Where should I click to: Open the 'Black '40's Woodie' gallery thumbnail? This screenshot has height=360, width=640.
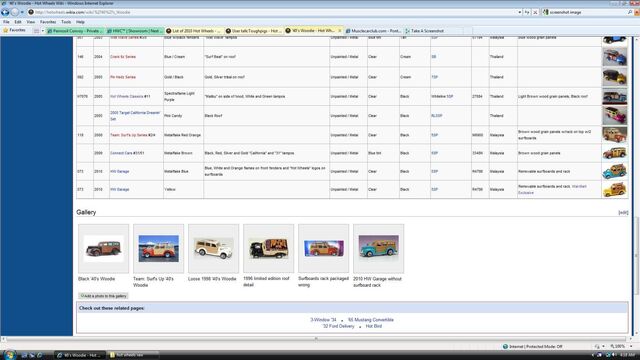[103, 249]
